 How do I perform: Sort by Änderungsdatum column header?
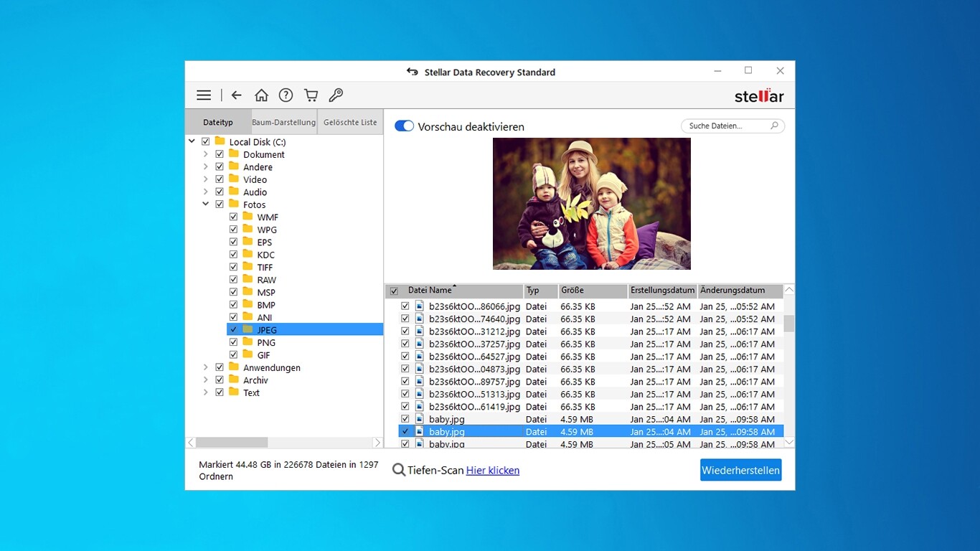[x=740, y=291]
